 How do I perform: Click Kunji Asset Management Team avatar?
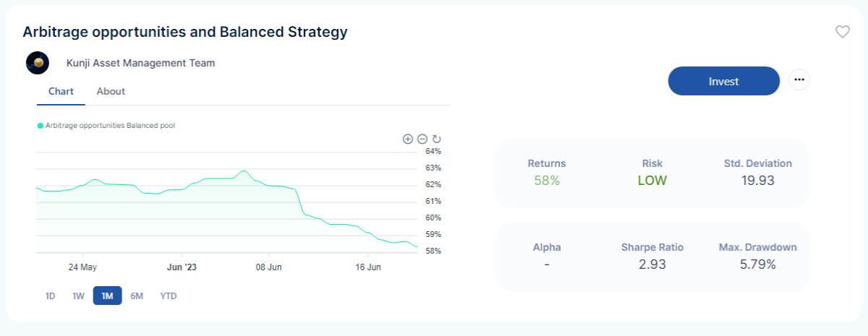[x=37, y=63]
